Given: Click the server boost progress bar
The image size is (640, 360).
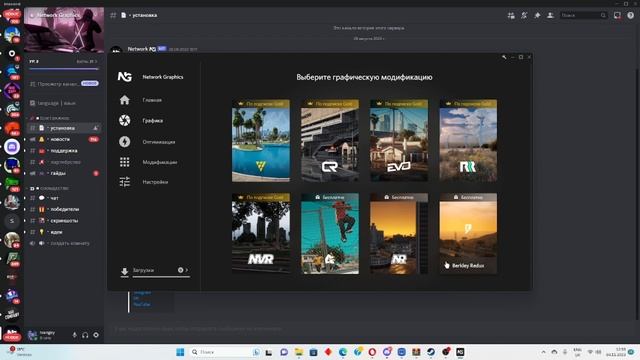Looking at the screenshot, I should 64,69.
